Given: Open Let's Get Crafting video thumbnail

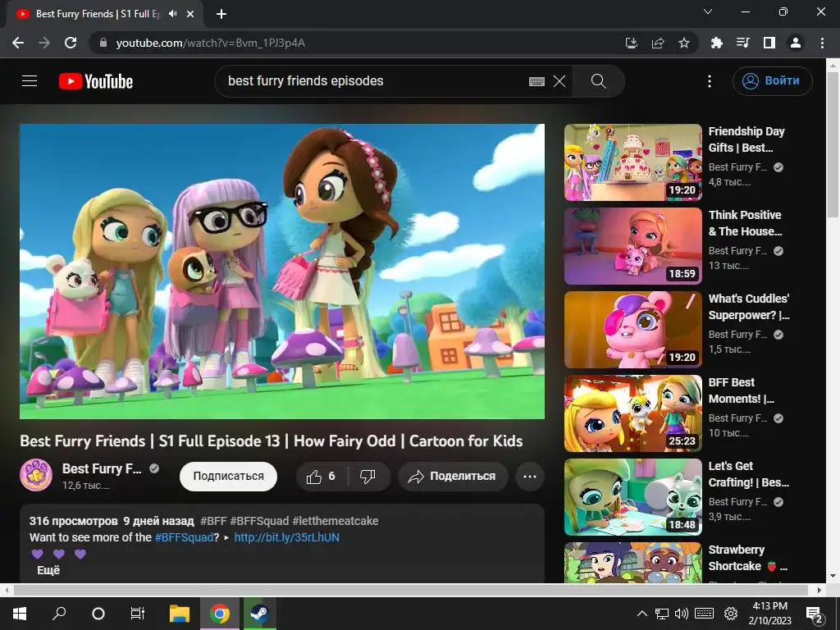Looking at the screenshot, I should [632, 496].
